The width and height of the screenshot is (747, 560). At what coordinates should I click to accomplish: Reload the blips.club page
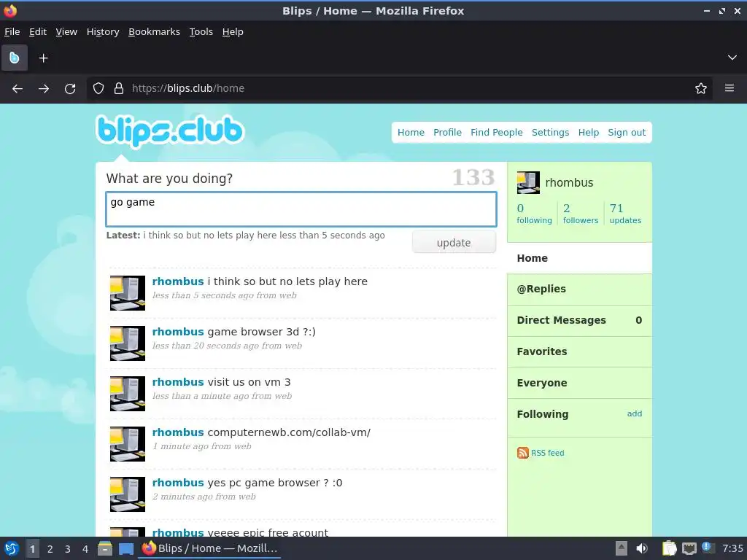click(x=70, y=88)
